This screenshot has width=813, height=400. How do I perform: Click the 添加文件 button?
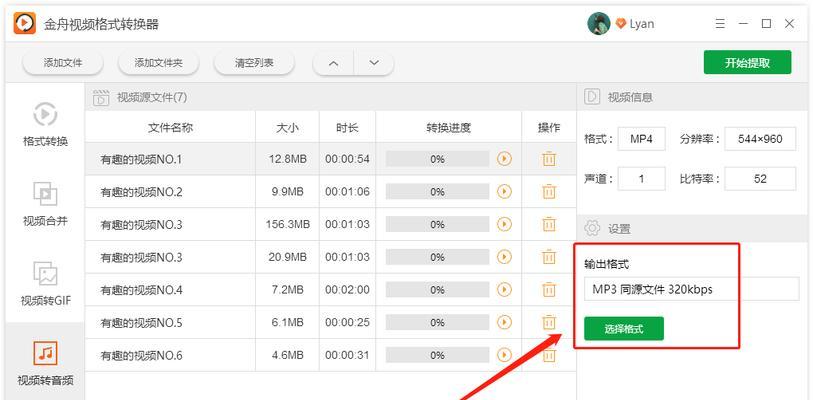(63, 63)
